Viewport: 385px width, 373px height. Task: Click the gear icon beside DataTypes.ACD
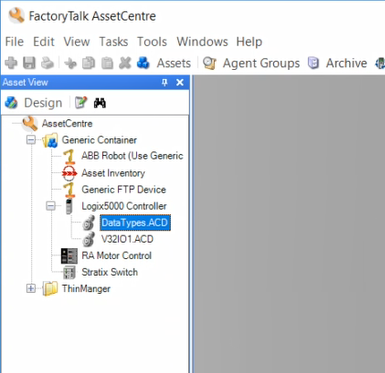88,223
